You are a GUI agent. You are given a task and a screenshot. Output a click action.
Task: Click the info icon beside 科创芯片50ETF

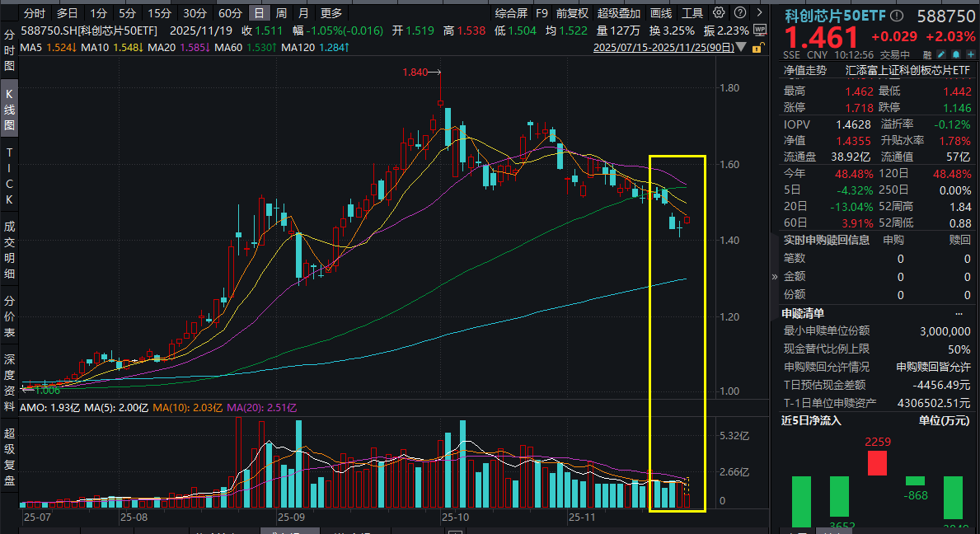click(897, 16)
